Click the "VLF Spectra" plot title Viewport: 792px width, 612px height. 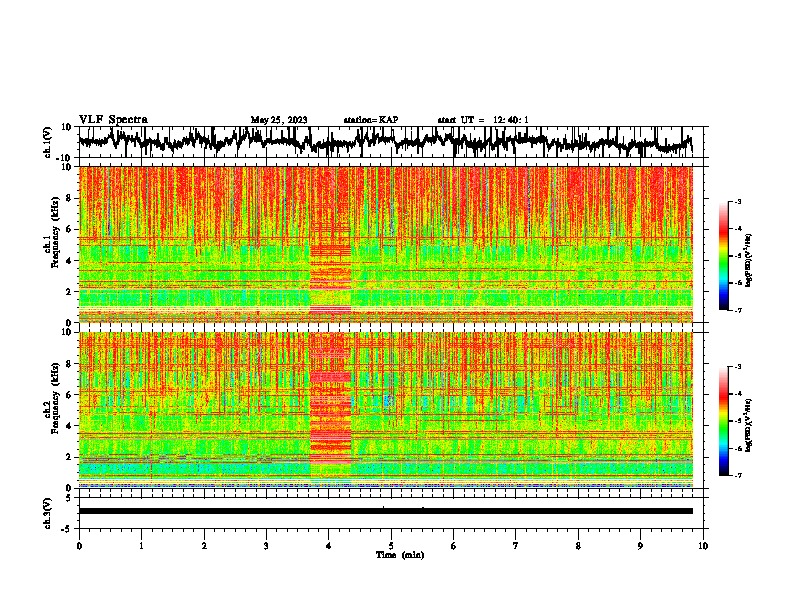coord(113,120)
